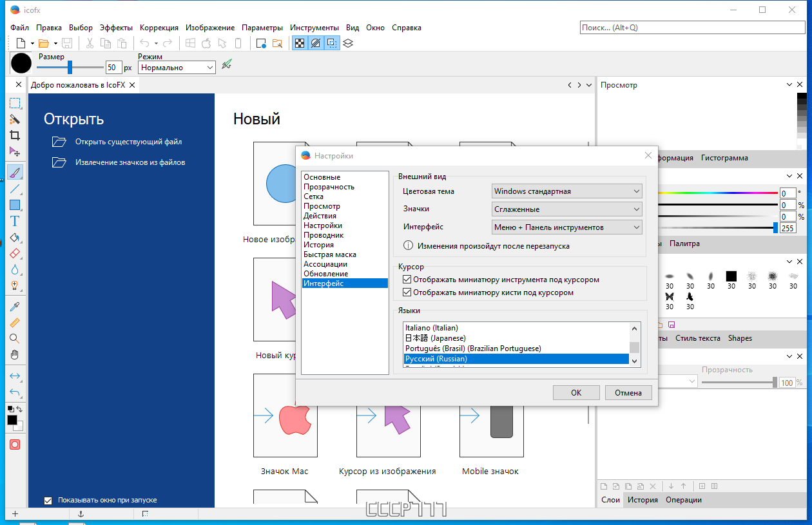Open the Эффекты menu
This screenshot has height=525, width=812.
click(116, 28)
